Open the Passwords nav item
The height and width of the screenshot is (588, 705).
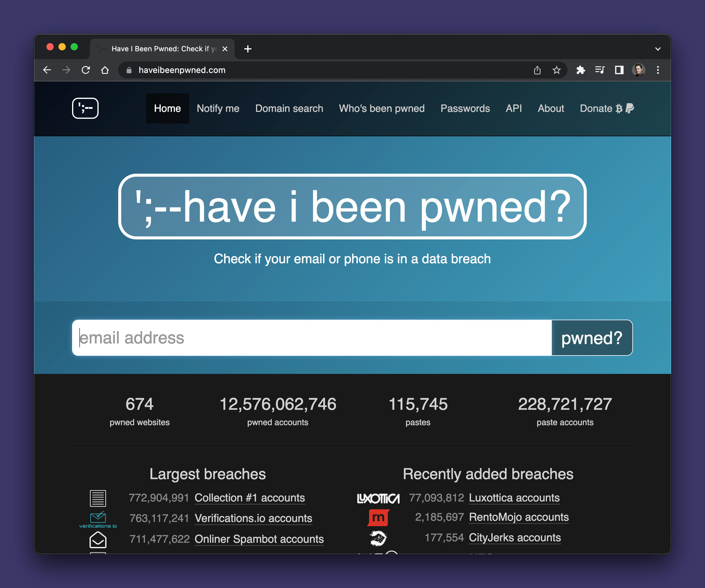[x=465, y=109]
